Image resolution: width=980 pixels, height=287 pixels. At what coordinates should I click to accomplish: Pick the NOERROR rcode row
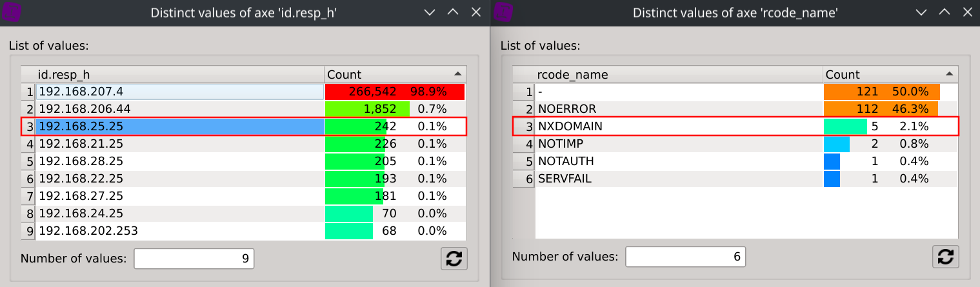679,109
